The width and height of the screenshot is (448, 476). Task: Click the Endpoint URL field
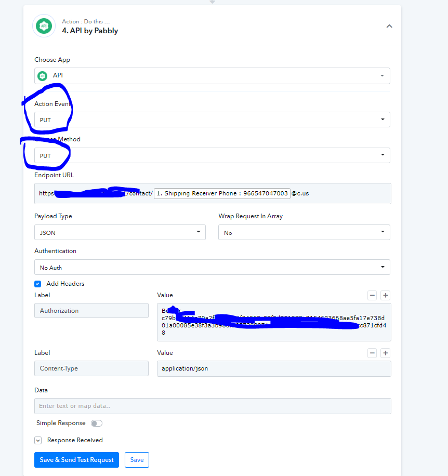pyautogui.click(x=213, y=193)
